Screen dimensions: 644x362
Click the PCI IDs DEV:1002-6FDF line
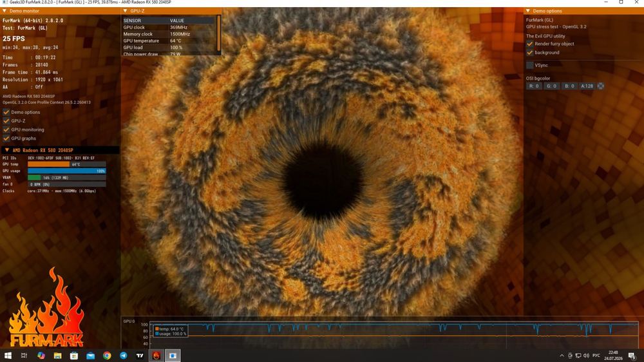coord(48,158)
